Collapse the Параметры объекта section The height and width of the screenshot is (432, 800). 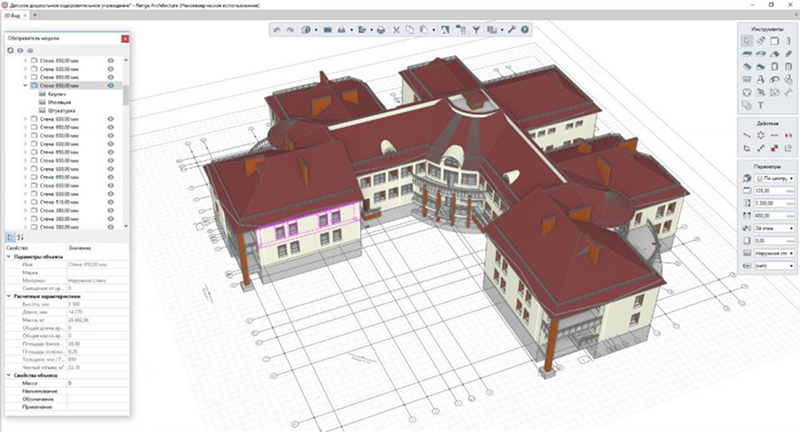click(9, 257)
